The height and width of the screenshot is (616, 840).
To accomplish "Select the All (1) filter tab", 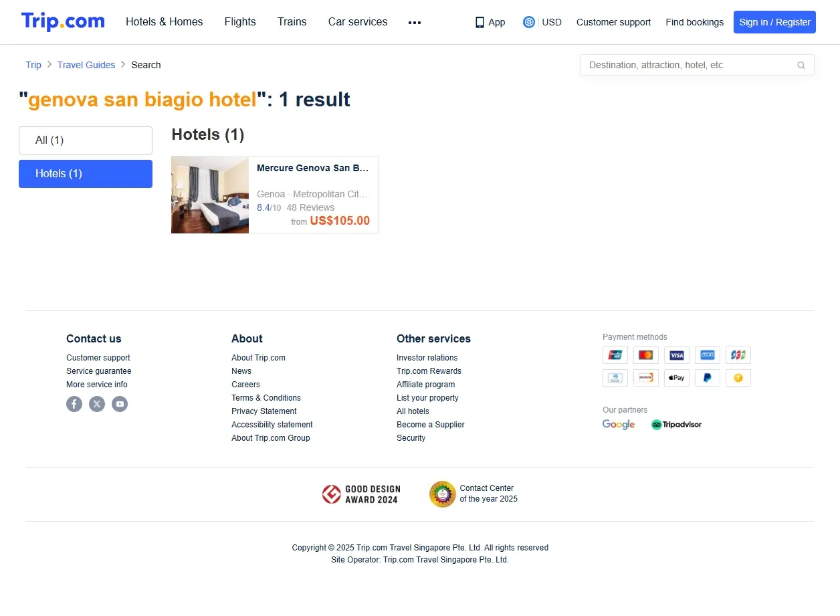I will tap(86, 140).
